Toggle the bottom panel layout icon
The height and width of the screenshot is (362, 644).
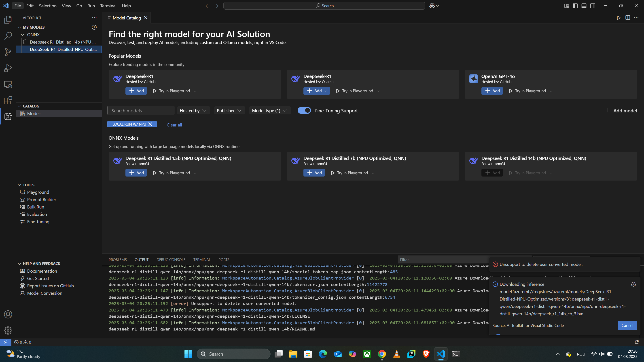pos(584,6)
